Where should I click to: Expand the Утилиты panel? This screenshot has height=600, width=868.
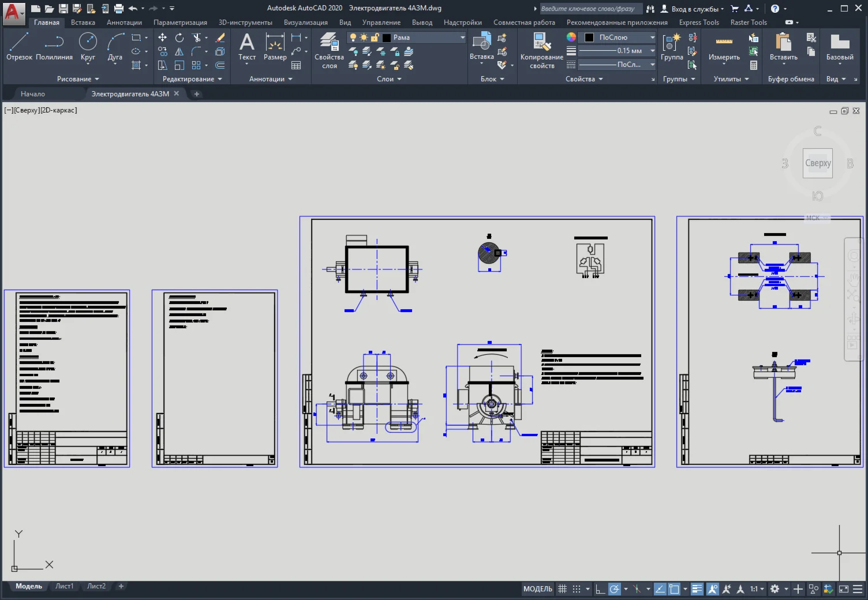(x=731, y=79)
